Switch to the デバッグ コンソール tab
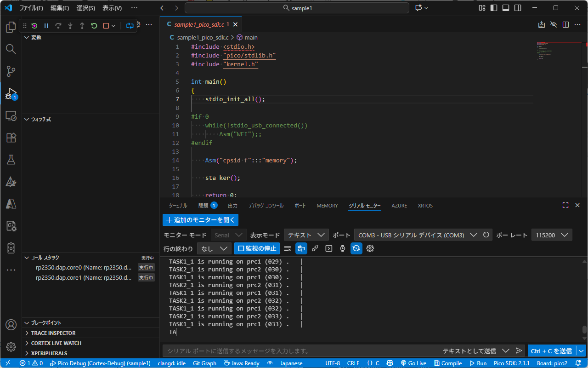Viewport: 588px width, 368px height. (x=266, y=206)
